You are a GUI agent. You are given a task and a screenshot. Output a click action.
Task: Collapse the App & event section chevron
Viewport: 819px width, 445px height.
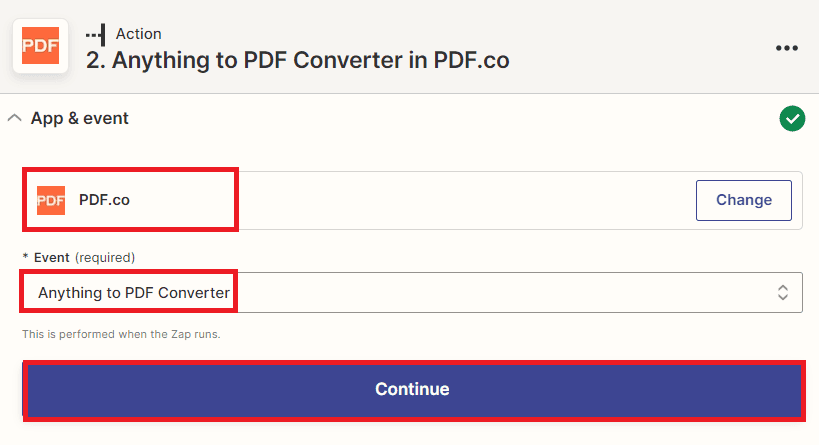14,118
